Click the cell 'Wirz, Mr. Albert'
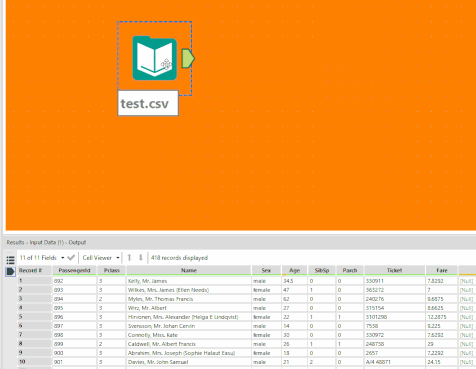Viewport: 476px width, 369px height. coord(189,308)
